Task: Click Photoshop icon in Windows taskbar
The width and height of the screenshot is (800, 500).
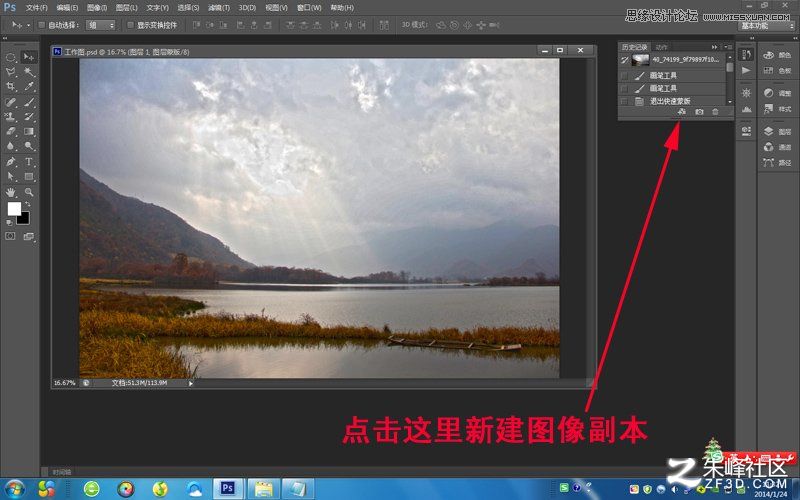Action: (x=228, y=489)
